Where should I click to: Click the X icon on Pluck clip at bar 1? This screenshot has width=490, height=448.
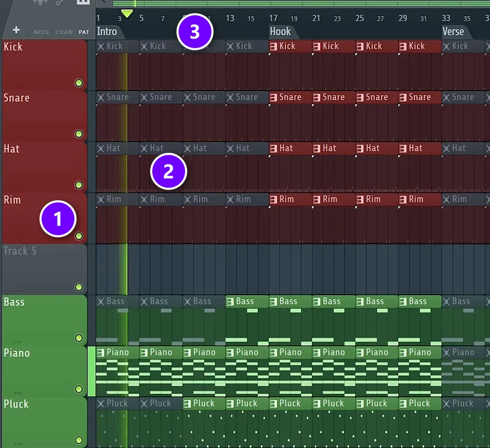(x=101, y=404)
